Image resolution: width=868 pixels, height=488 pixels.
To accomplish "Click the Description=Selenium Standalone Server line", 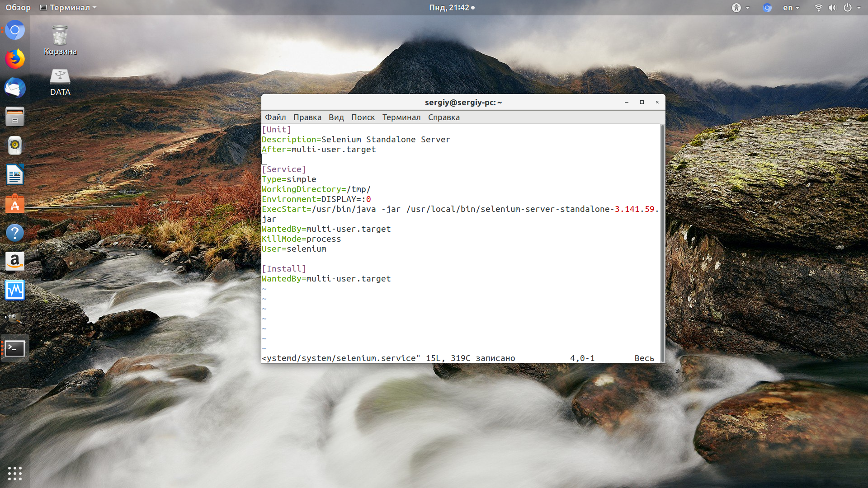I will [x=356, y=140].
